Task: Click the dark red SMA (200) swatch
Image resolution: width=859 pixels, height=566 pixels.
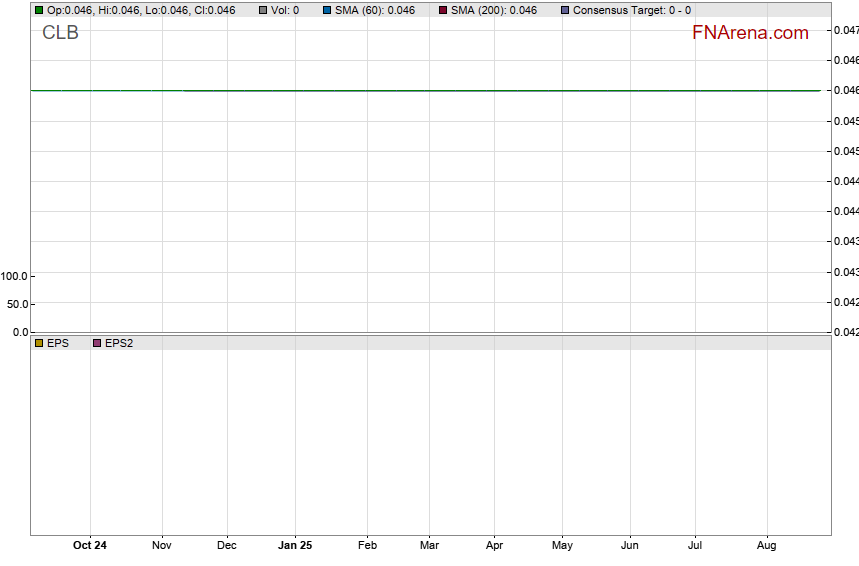Action: click(443, 10)
